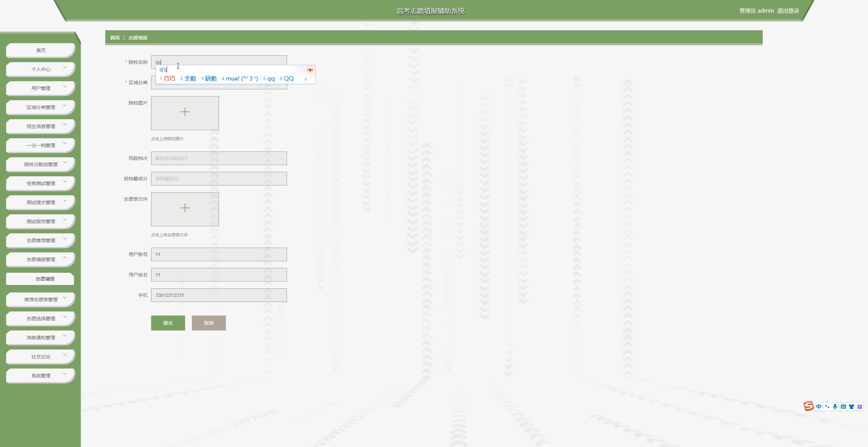Click the plus to upload 院校图片

(185, 112)
